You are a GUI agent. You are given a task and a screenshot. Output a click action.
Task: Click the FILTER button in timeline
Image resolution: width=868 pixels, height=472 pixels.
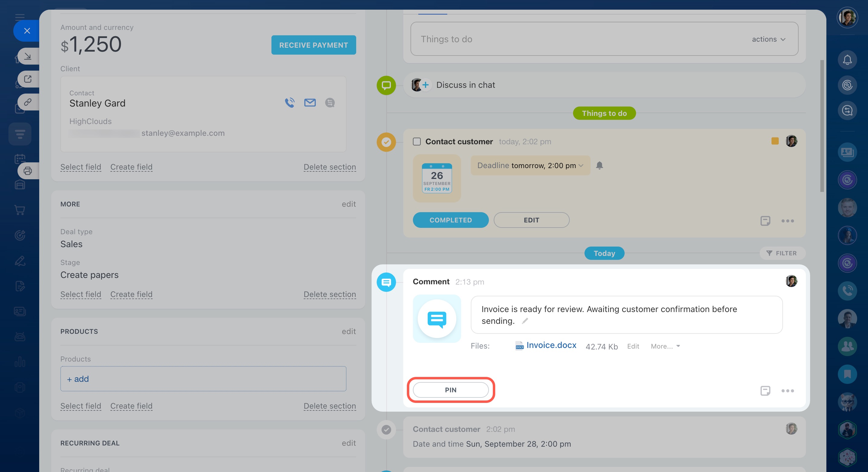click(x=782, y=253)
